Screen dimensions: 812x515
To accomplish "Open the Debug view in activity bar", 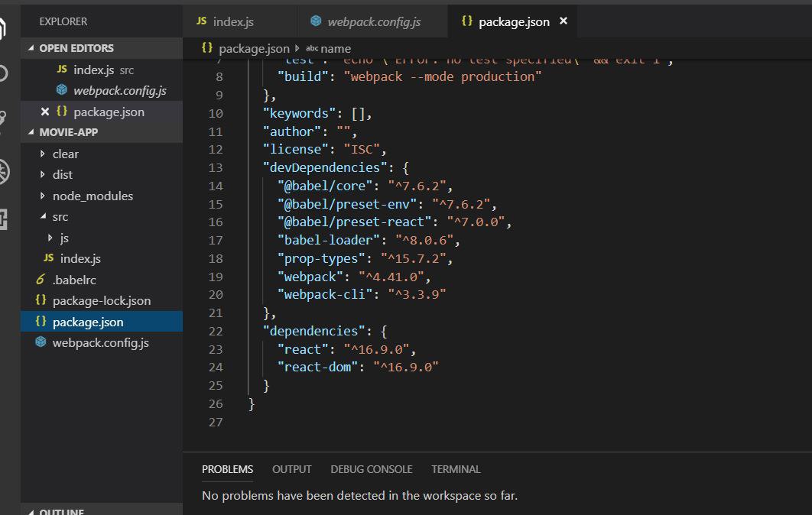I will pos(4,171).
